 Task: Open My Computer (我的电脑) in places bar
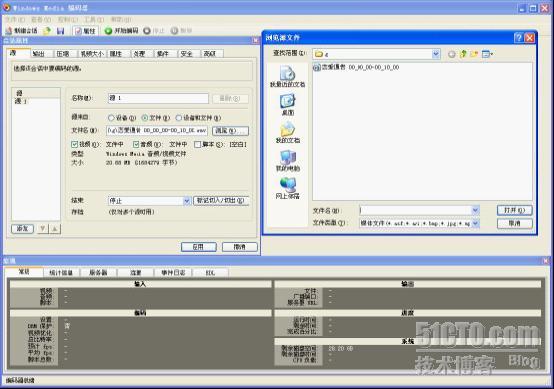288,161
